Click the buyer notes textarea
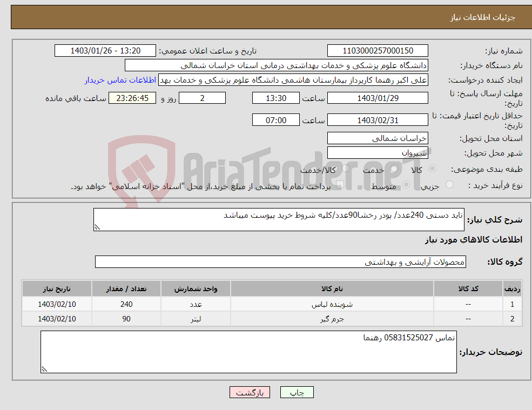532x410 pixels. 248,352
